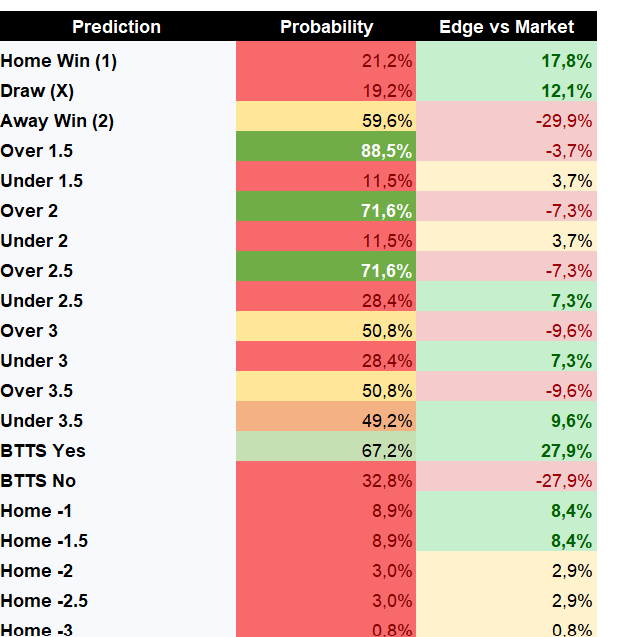The width and height of the screenshot is (622, 637).
Task: Select the Over 2 row label
Action: [29, 211]
